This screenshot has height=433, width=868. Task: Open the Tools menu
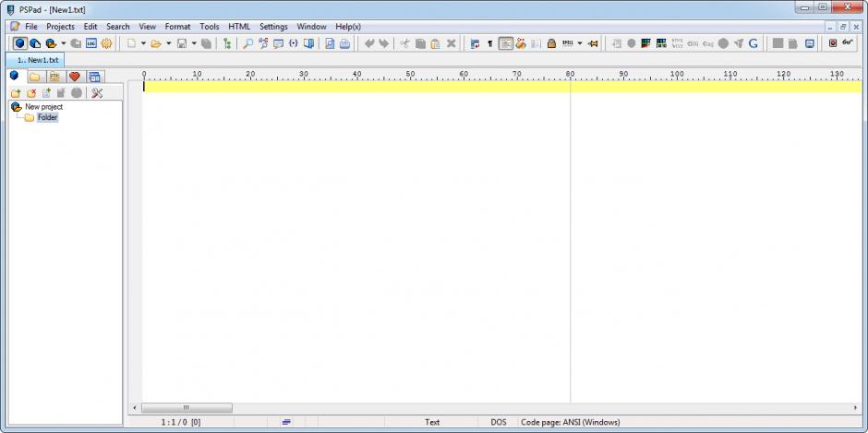pyautogui.click(x=210, y=27)
